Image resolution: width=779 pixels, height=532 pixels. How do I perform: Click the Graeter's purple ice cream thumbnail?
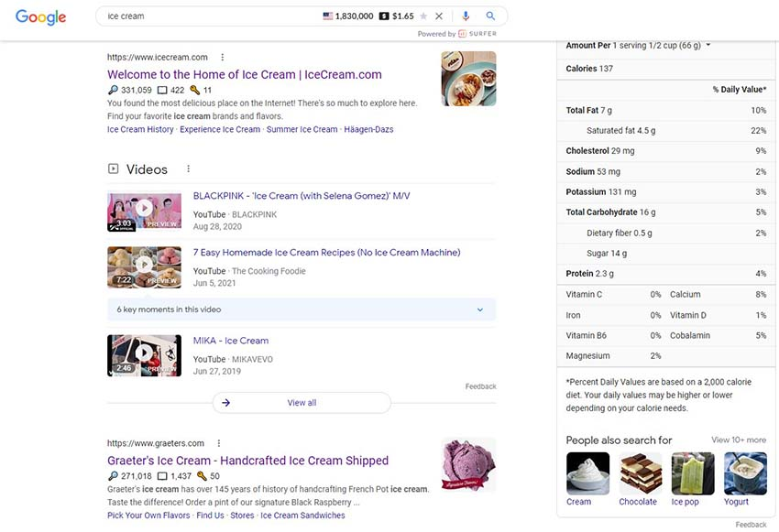pyautogui.click(x=468, y=464)
